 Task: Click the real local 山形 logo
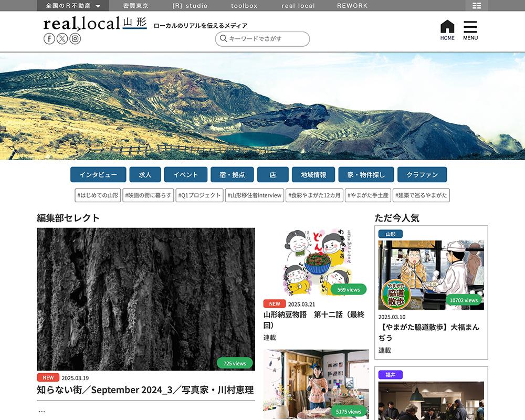(x=95, y=23)
